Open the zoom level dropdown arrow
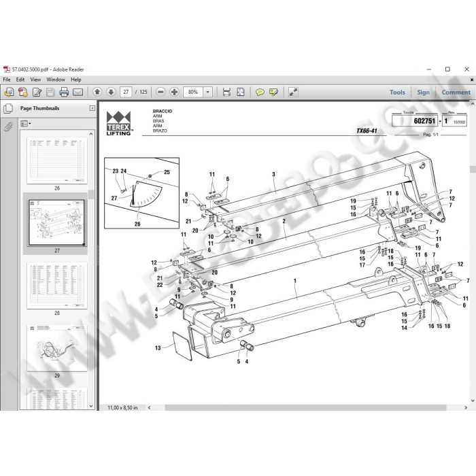476x476 pixels. coord(207,92)
